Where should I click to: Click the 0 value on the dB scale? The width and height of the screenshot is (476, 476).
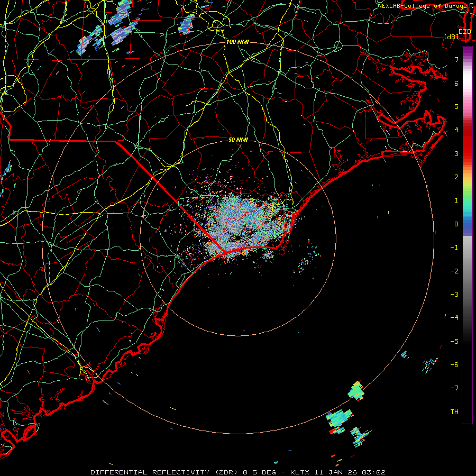(x=456, y=224)
